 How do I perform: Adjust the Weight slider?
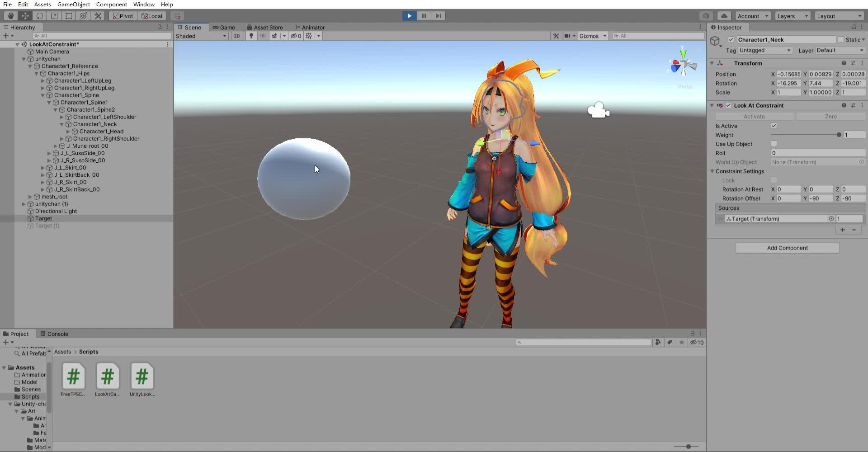806,135
